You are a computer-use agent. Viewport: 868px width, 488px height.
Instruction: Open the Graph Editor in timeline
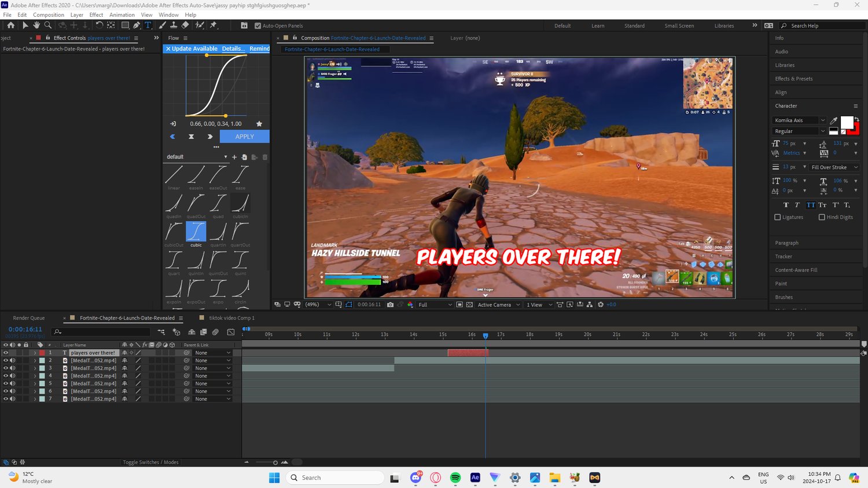coord(231,332)
